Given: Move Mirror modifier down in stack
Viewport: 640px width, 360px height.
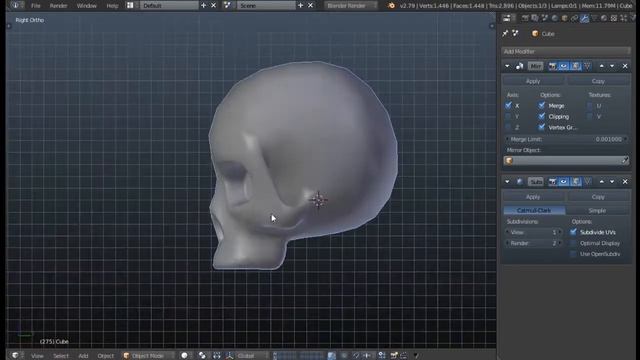Looking at the screenshot, I should [612, 66].
